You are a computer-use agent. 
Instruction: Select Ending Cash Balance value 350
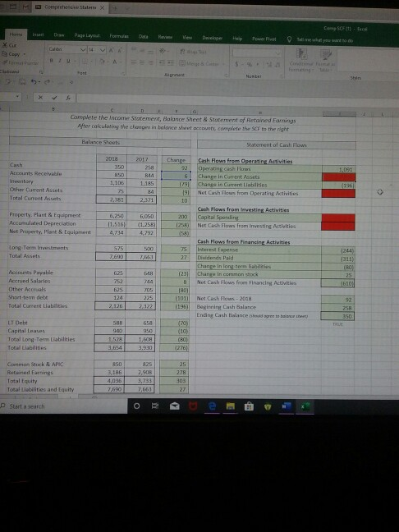(x=337, y=316)
